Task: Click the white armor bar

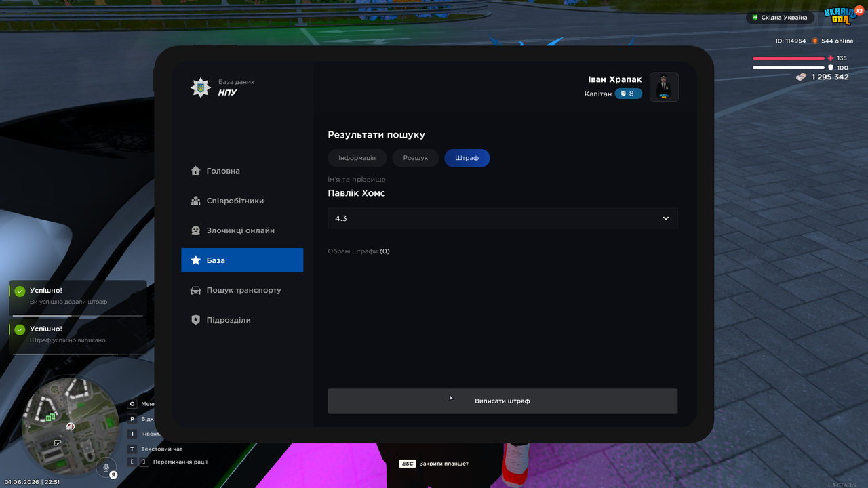Action: point(788,68)
